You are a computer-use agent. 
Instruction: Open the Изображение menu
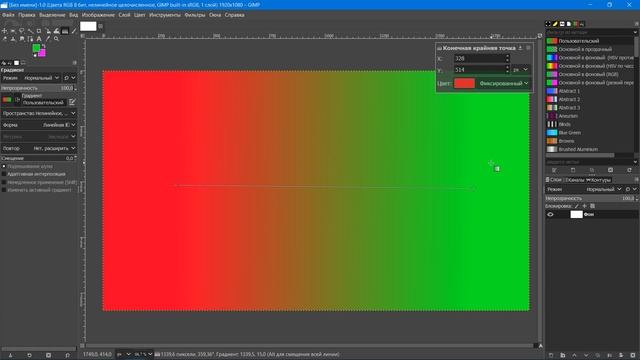tap(98, 15)
